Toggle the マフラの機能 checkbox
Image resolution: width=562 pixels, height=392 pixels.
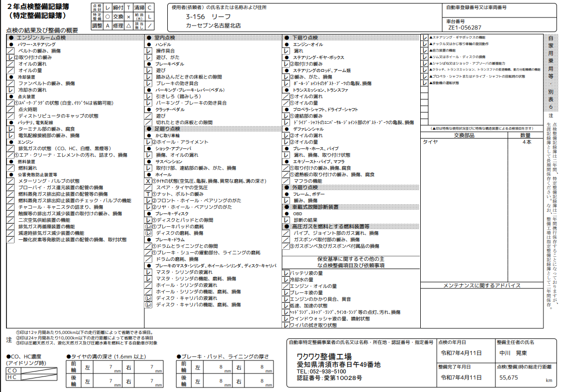click(x=286, y=181)
